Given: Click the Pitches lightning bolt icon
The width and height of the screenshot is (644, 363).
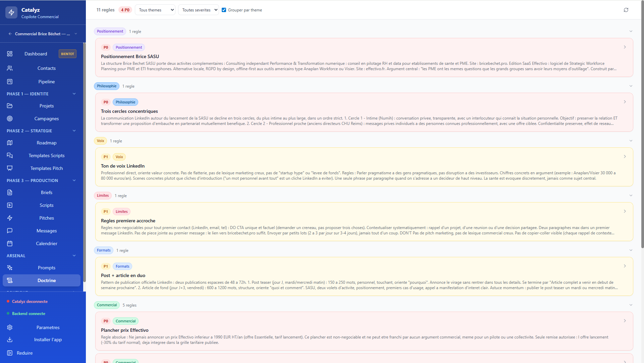Looking at the screenshot, I should 10,218.
